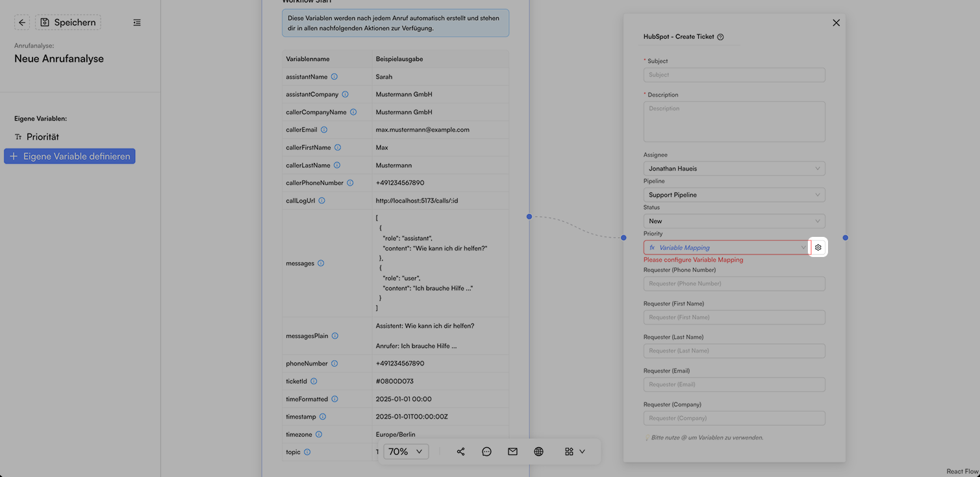Image resolution: width=980 pixels, height=477 pixels.
Task: Click Requester (Company) input field
Action: 735,419
